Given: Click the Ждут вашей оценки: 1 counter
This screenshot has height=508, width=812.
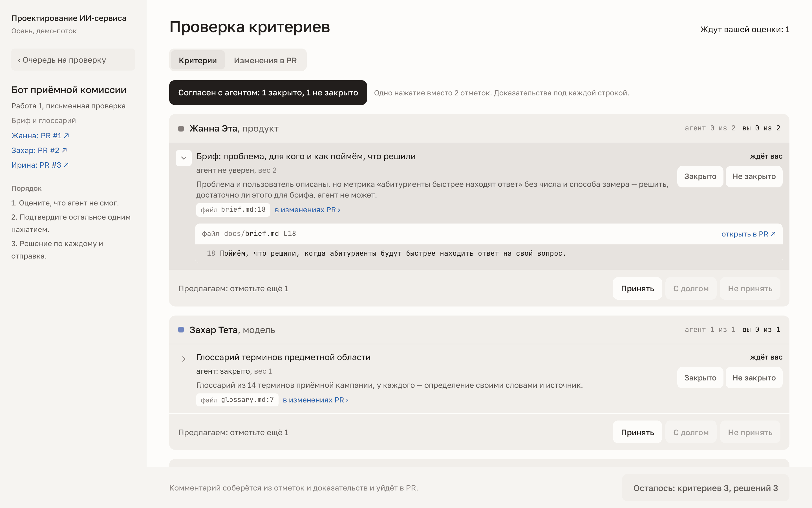Looking at the screenshot, I should [x=745, y=30].
